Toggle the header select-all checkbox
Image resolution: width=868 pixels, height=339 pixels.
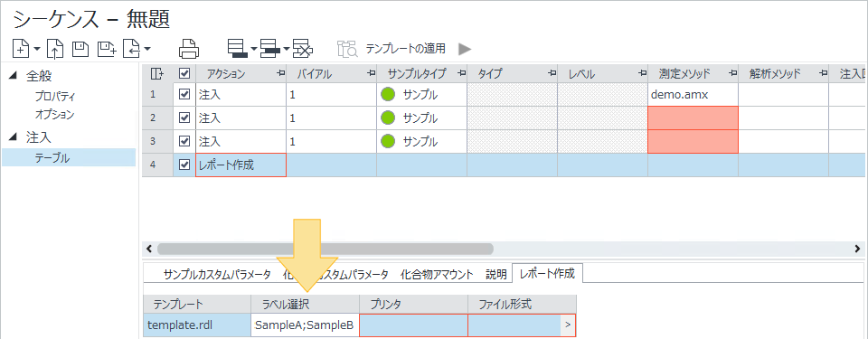[184, 73]
